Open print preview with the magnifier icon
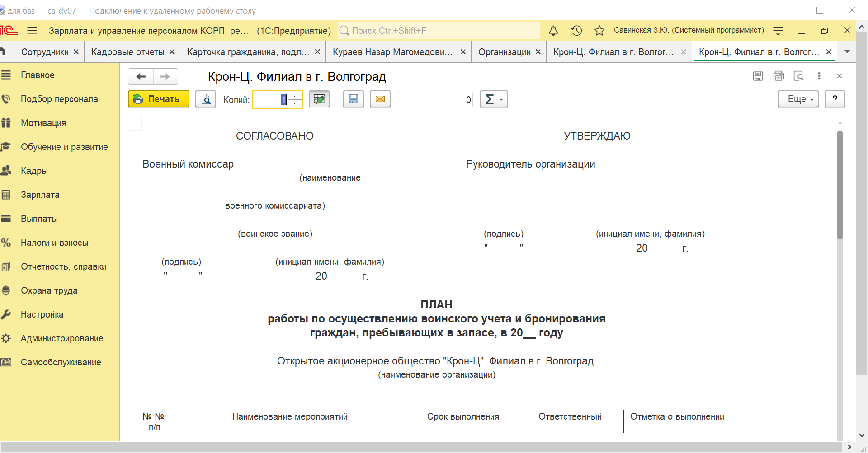 [206, 99]
